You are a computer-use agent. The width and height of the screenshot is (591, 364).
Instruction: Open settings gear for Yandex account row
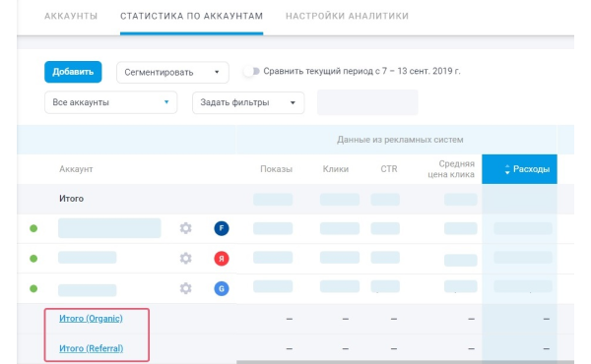pos(185,258)
